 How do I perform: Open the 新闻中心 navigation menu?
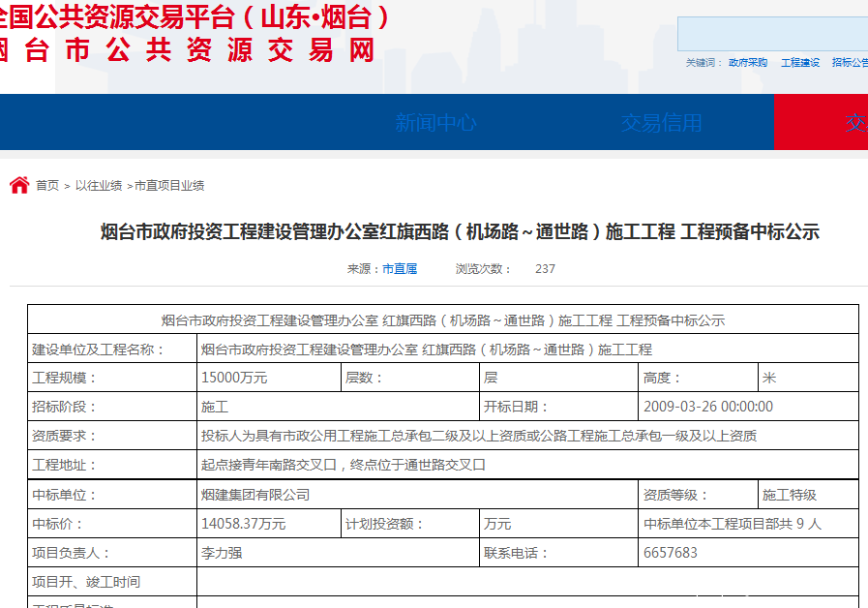(x=435, y=123)
